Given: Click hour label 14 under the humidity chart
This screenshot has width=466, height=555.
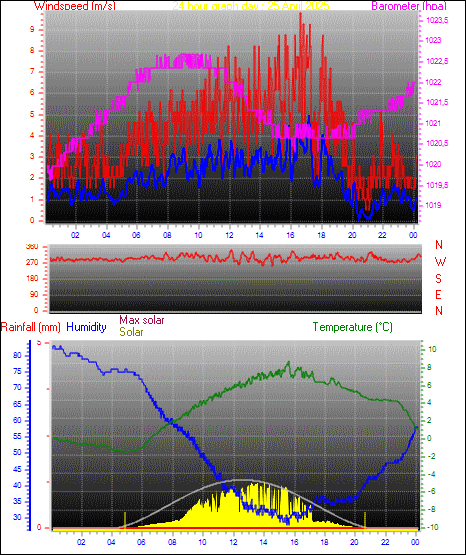Looking at the screenshot, I should (x=263, y=542).
